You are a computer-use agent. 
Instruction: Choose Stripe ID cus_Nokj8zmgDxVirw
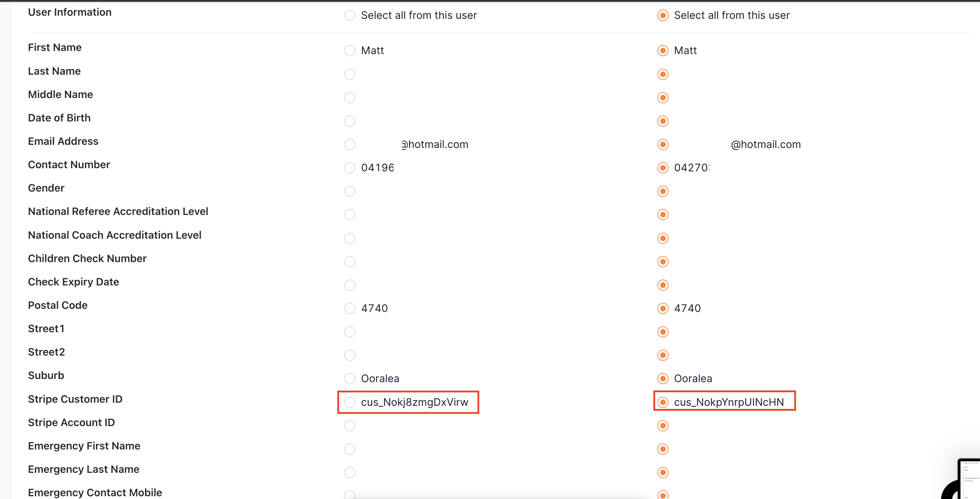click(349, 402)
